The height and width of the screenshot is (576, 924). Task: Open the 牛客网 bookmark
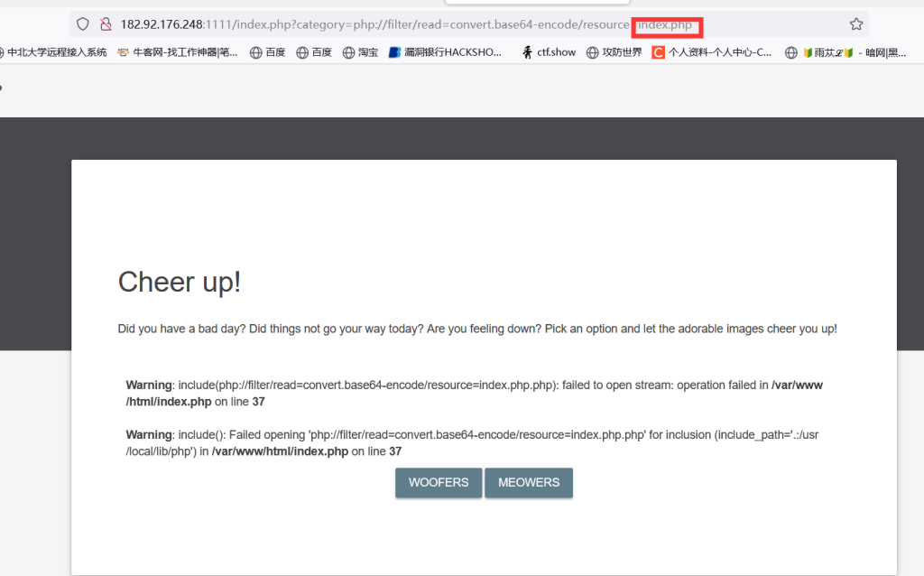tap(178, 52)
